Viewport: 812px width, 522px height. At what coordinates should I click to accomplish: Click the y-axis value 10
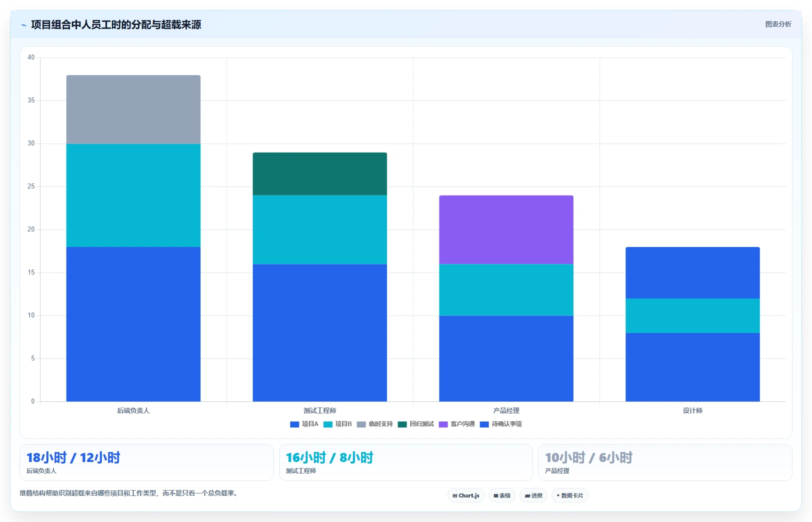31,315
